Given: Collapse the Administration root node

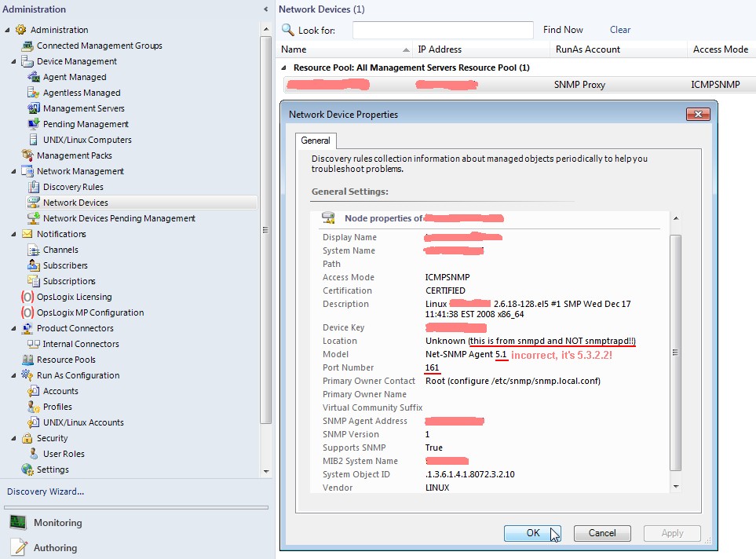Looking at the screenshot, I should tap(7, 30).
